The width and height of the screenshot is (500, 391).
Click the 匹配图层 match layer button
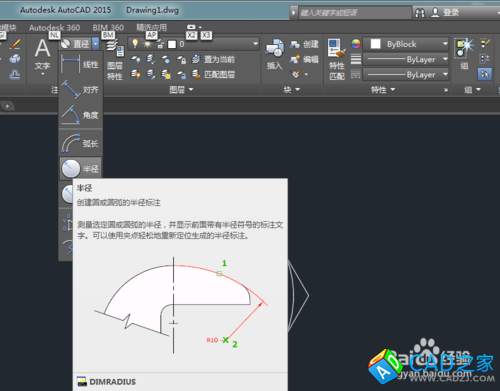[x=214, y=74]
